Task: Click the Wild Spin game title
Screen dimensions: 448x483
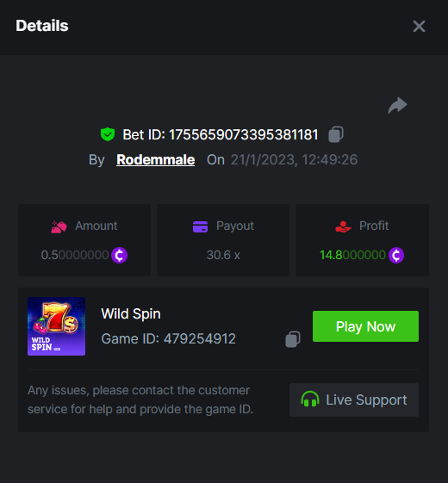Action: click(x=131, y=314)
